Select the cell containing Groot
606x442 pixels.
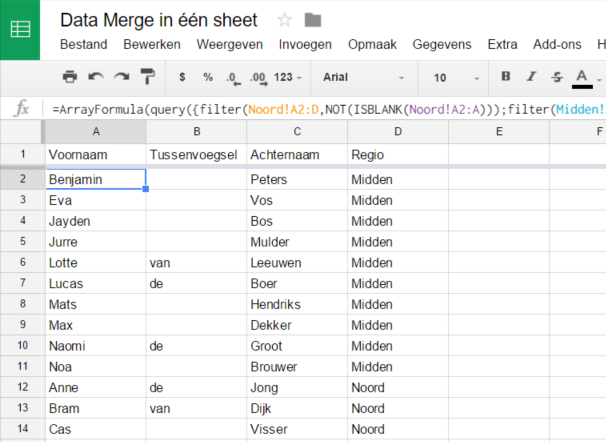(x=297, y=346)
